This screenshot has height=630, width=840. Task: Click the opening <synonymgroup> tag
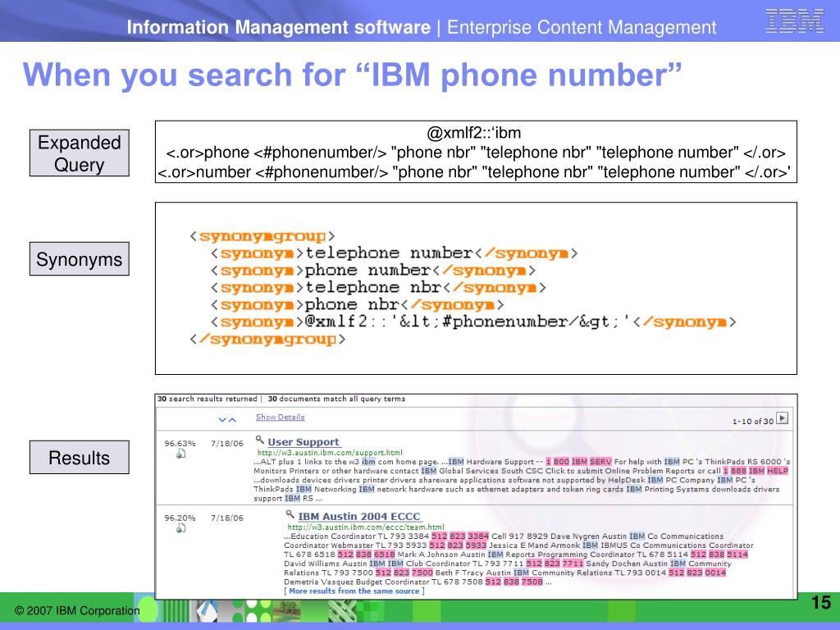(x=262, y=236)
